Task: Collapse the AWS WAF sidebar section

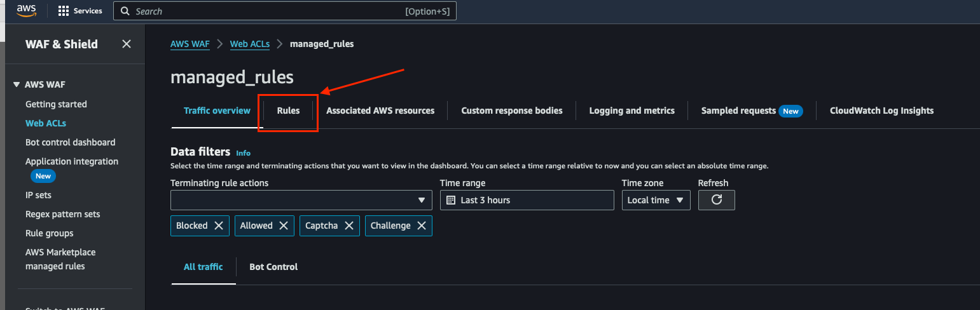Action: [x=17, y=84]
